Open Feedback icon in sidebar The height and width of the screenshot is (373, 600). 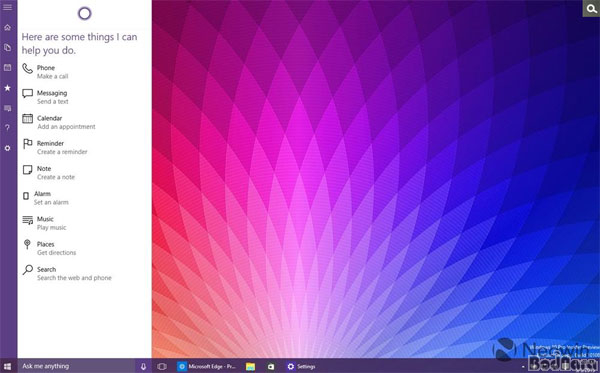coord(7,108)
